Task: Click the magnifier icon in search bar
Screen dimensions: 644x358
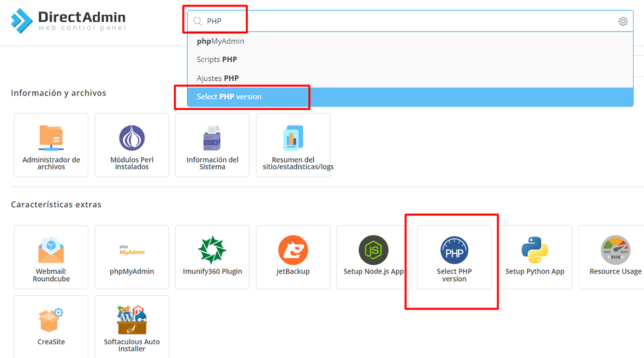Action: coord(198,21)
